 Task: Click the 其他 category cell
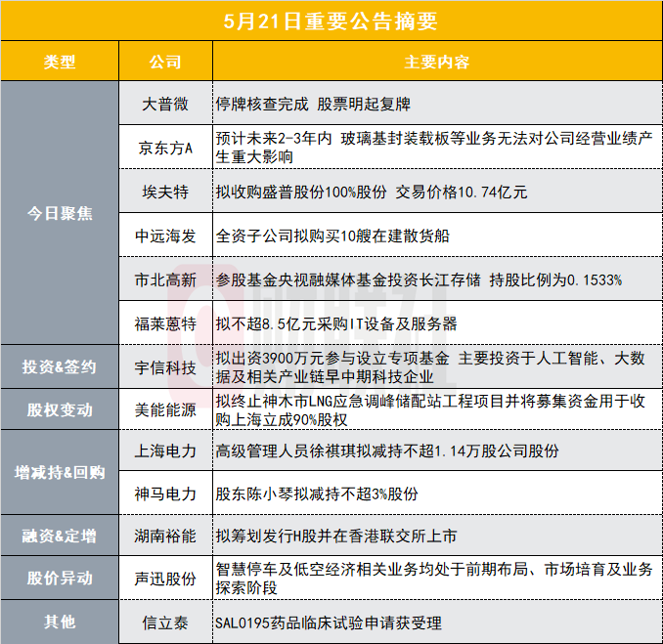coord(60,623)
